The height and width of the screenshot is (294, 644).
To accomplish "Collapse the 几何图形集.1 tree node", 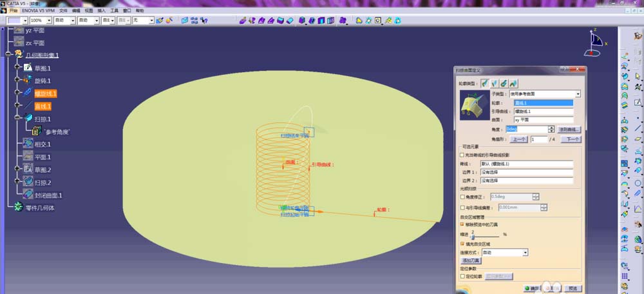I will (8, 54).
